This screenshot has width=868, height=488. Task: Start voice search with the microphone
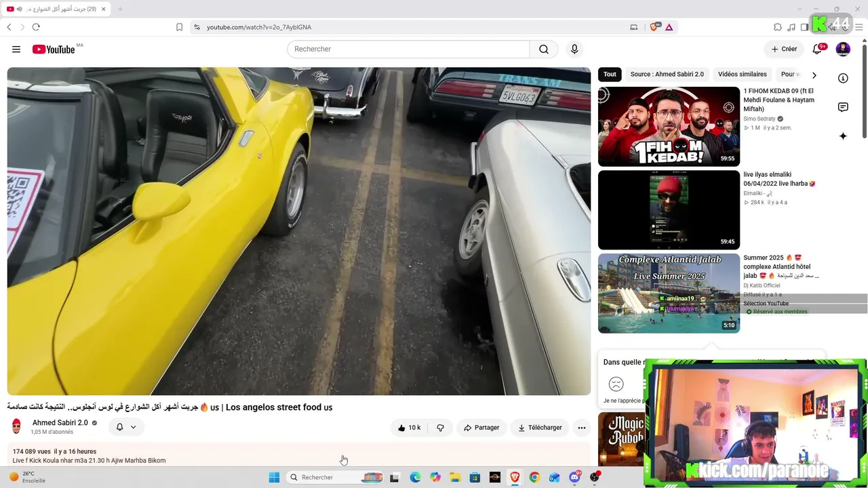pos(574,49)
